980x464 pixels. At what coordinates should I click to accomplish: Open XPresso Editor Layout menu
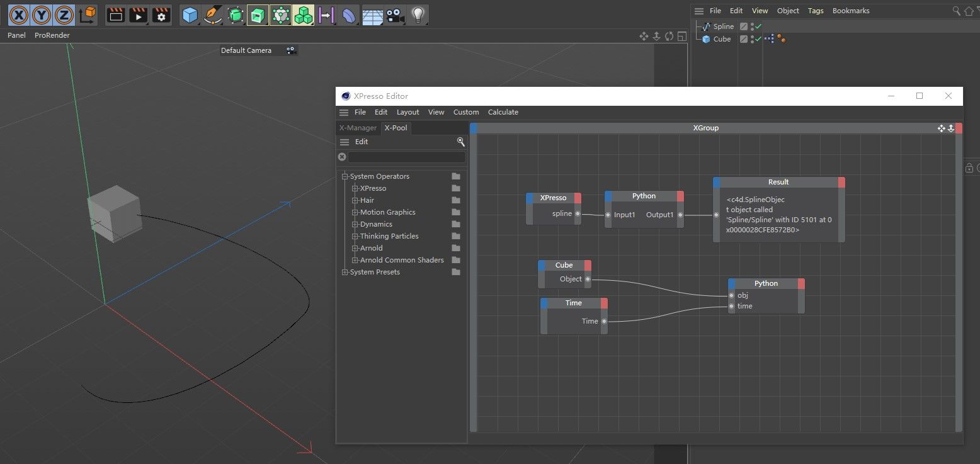tap(407, 112)
